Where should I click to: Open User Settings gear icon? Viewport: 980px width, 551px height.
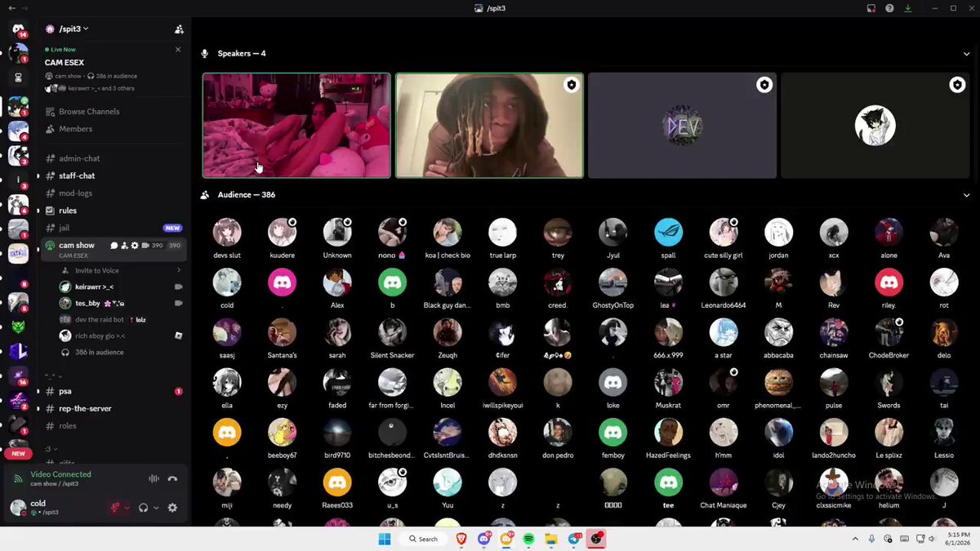[x=172, y=508]
